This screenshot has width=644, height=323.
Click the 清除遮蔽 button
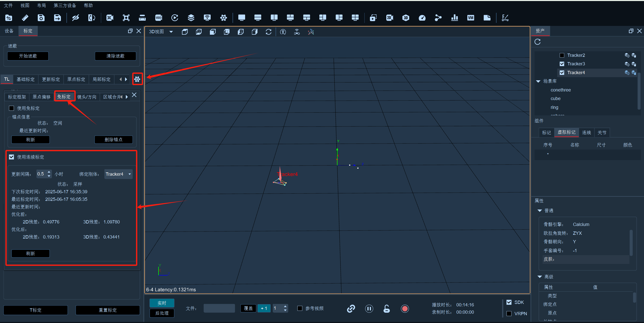(116, 56)
